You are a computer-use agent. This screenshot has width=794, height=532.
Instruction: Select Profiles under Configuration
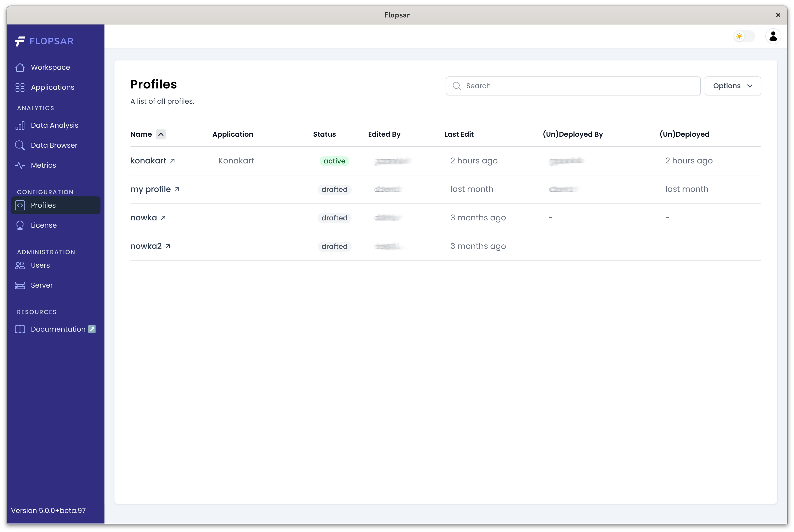[43, 205]
